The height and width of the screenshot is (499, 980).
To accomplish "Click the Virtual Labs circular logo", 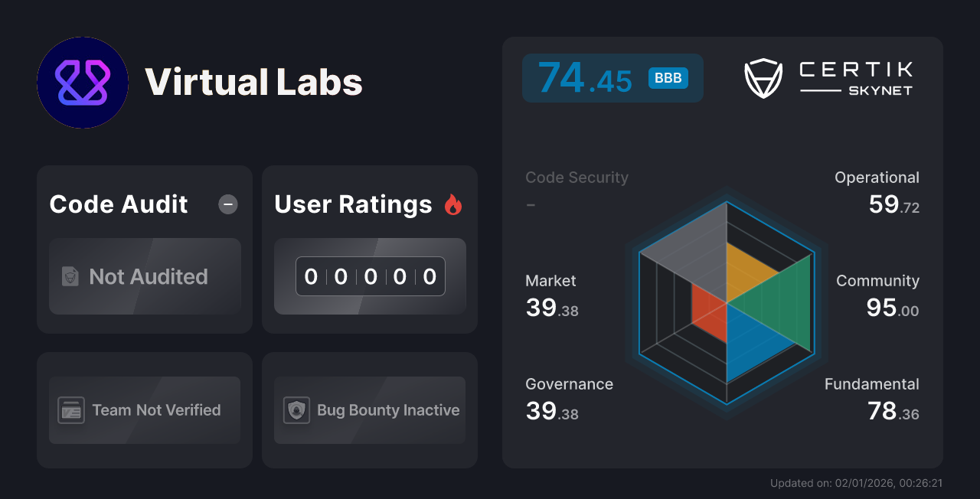I will (x=83, y=83).
